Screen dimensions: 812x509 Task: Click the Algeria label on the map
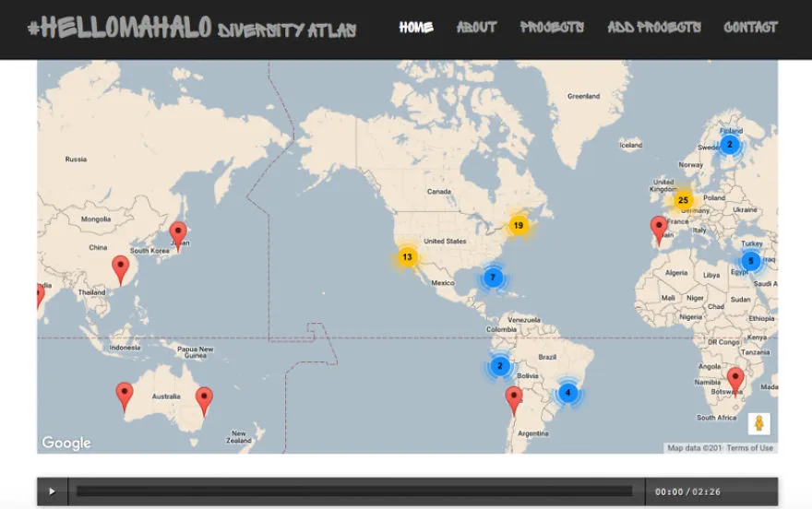pos(676,273)
